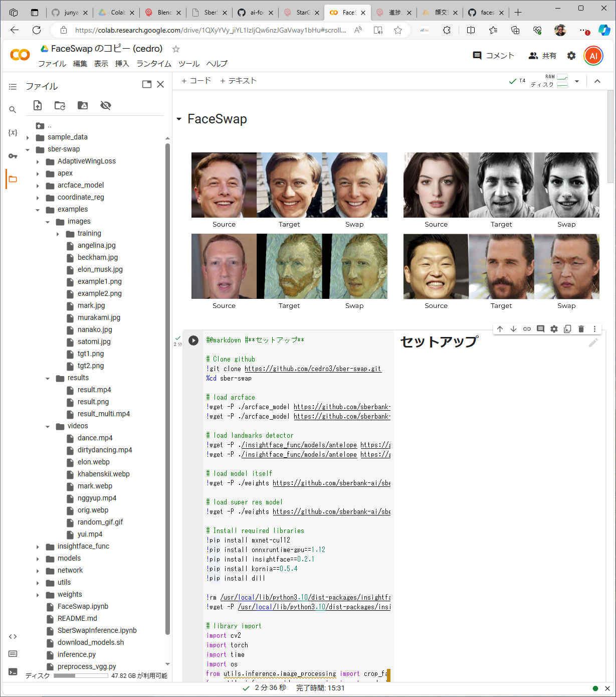
Task: Open the table of contents sidebar icon
Action: coord(13,87)
